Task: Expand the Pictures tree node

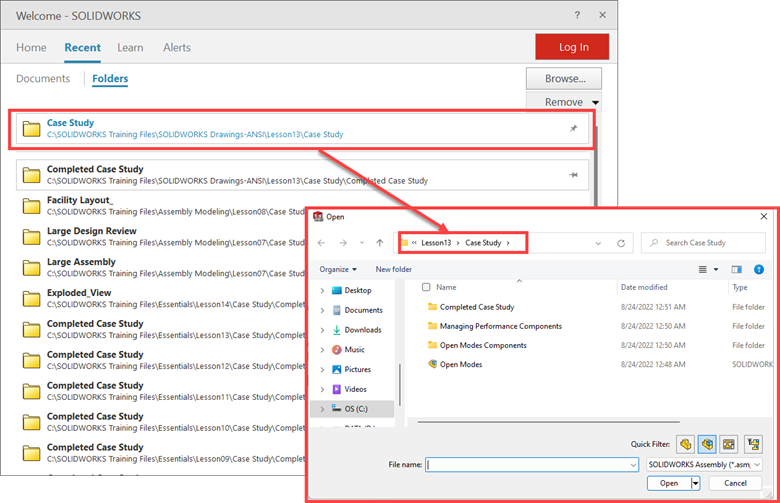Action: click(x=322, y=370)
